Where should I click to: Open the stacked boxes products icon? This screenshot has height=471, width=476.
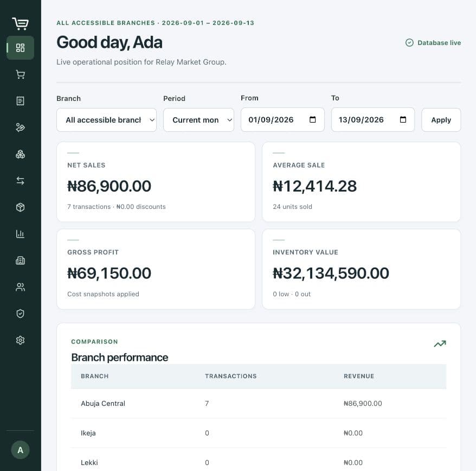[x=21, y=154]
